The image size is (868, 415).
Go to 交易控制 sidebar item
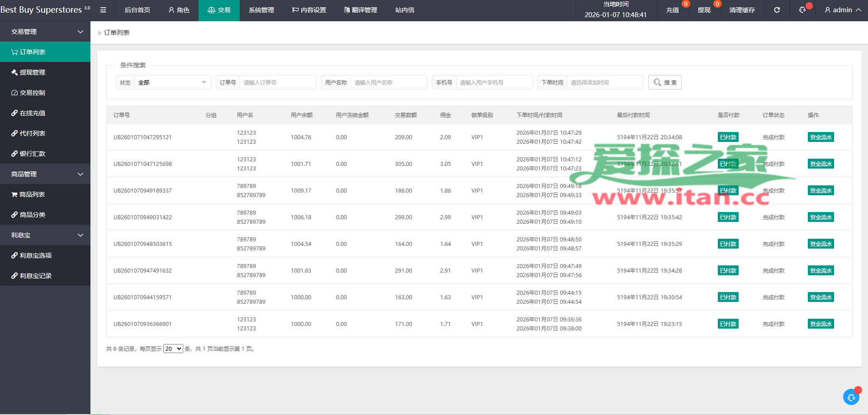point(32,93)
